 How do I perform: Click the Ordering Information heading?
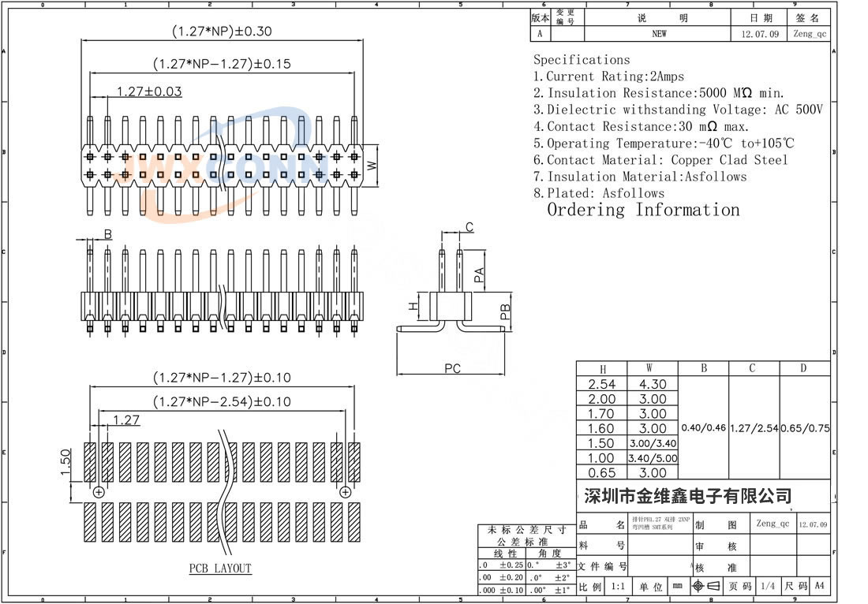point(643,210)
